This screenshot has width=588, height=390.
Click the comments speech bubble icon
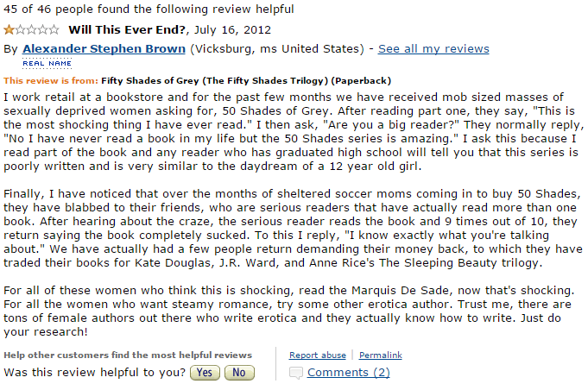click(296, 373)
